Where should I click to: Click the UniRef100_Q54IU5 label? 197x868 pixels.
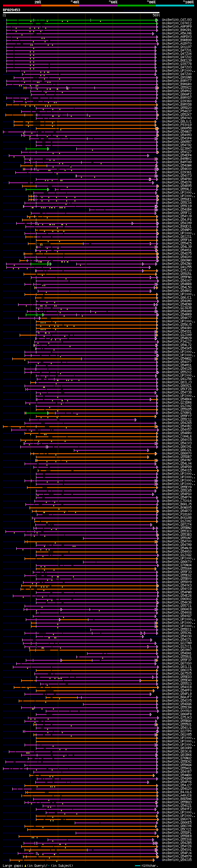(x=177, y=860)
